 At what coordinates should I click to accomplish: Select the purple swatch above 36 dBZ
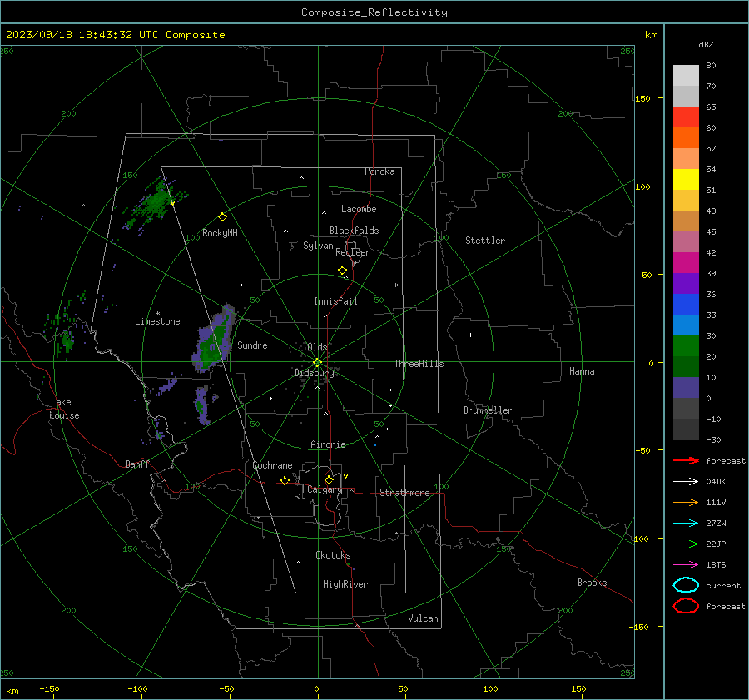pos(686,284)
